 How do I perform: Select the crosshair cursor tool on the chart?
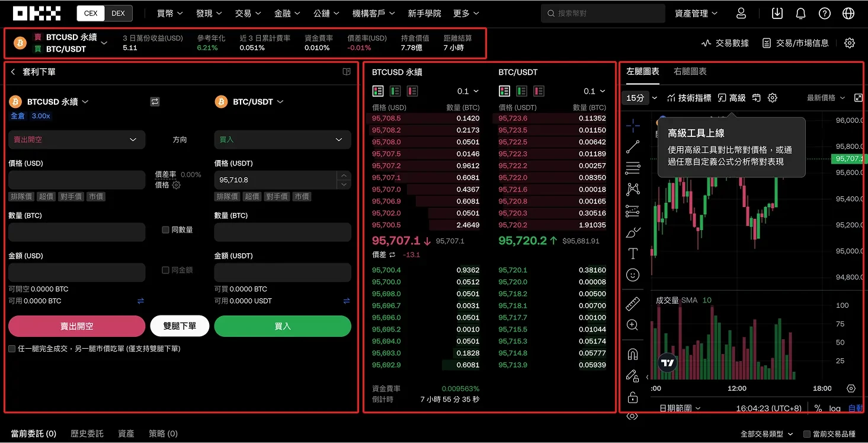click(633, 125)
